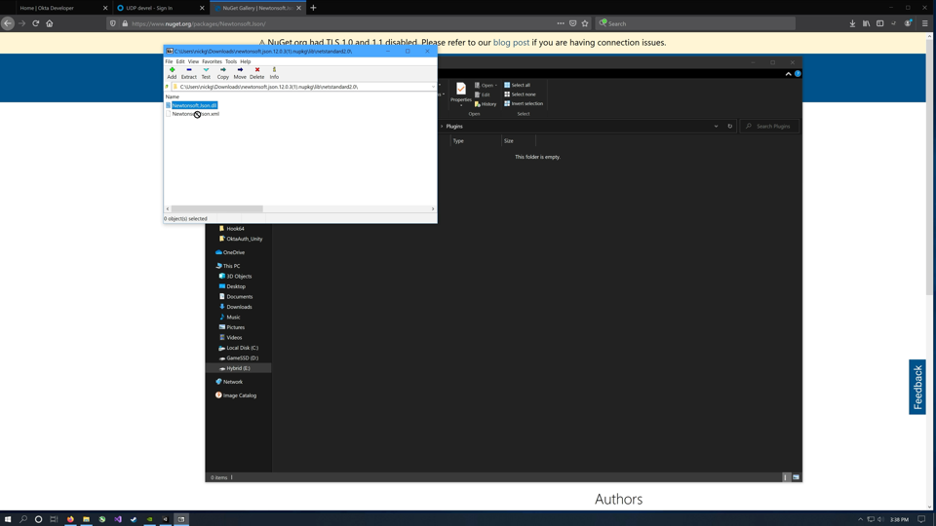Click the 7-Zip horizontal scrollbar
The image size is (936, 526).
[217, 209]
